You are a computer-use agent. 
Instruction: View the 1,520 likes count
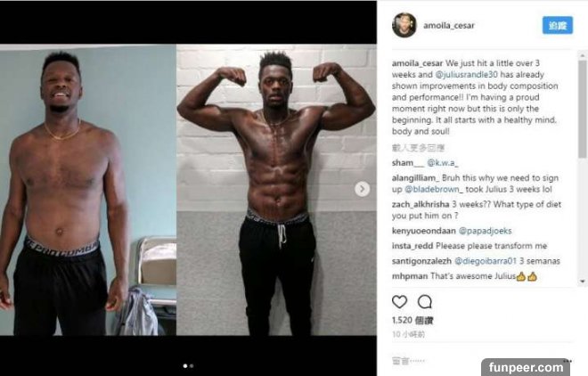click(x=412, y=321)
